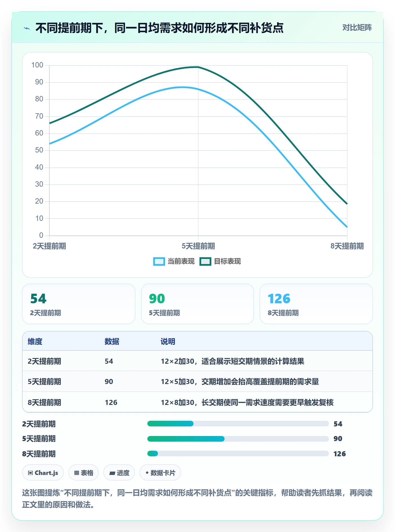Click the light blue 当前表现 legend swatch

(159, 261)
